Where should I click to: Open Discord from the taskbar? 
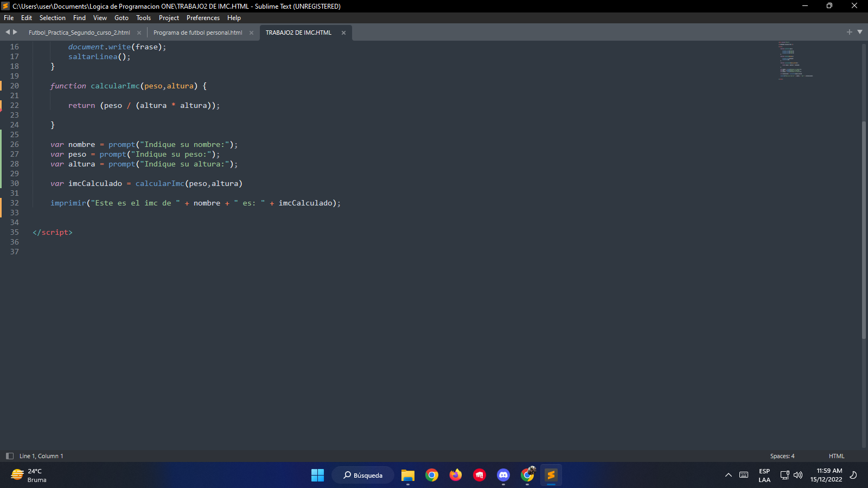click(503, 475)
